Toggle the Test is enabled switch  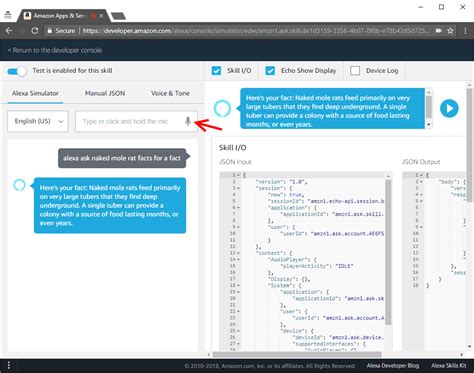17,71
